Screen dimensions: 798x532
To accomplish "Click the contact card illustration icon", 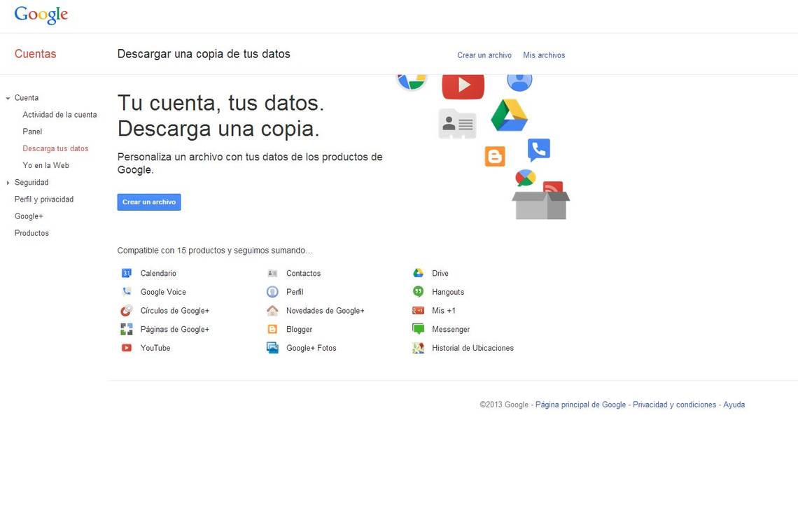I will point(458,124).
